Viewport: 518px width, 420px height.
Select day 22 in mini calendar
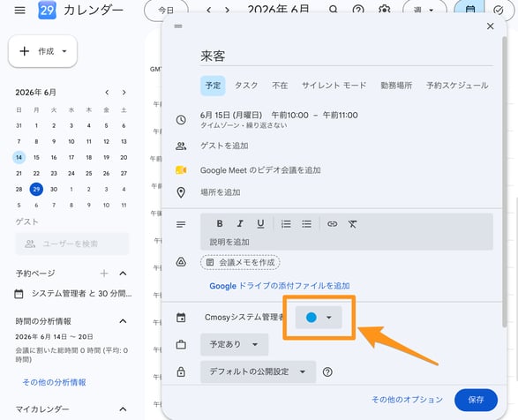click(36, 174)
